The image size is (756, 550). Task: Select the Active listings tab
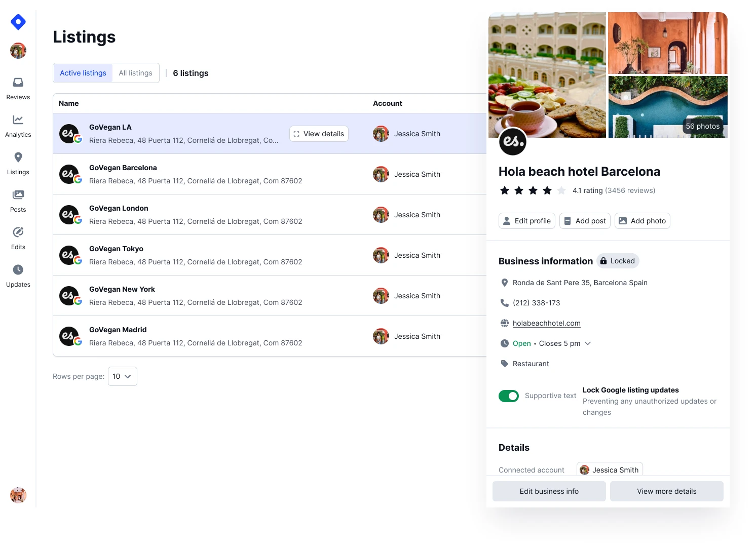pyautogui.click(x=83, y=73)
